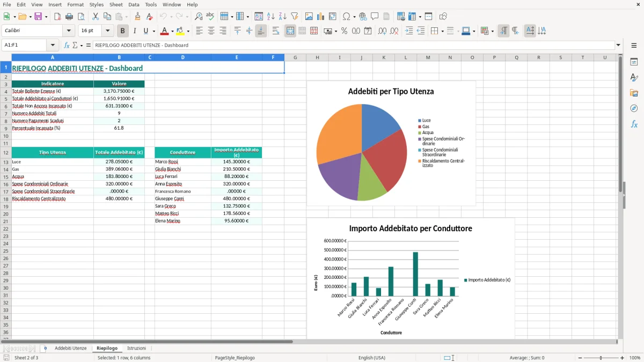
Task: Open the Format menu
Action: (75, 4)
